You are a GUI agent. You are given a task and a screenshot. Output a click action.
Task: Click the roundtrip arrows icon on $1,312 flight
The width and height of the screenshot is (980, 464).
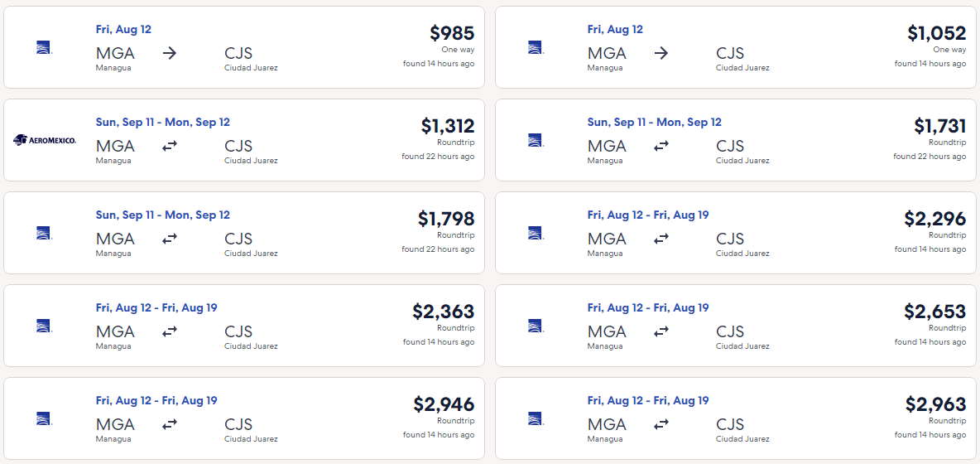pyautogui.click(x=170, y=146)
